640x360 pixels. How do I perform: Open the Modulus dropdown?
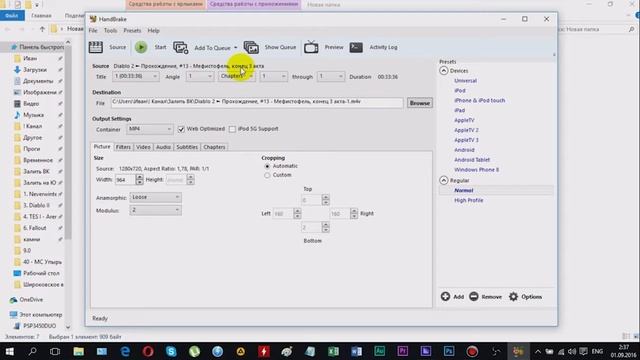[x=156, y=210]
